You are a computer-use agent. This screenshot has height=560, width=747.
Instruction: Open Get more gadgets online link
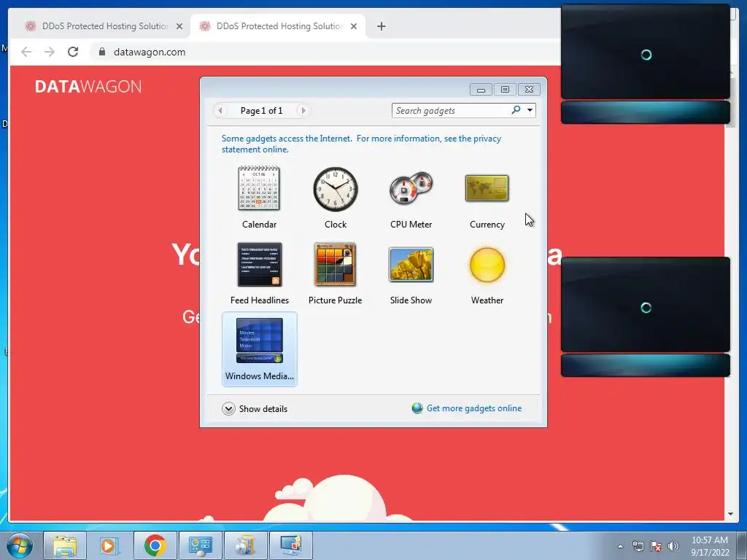[x=474, y=408]
